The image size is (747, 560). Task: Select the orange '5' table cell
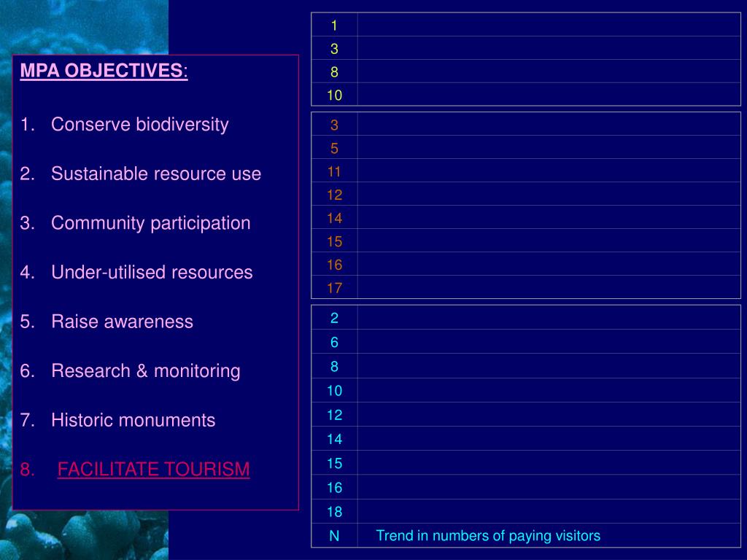pyautogui.click(x=334, y=147)
